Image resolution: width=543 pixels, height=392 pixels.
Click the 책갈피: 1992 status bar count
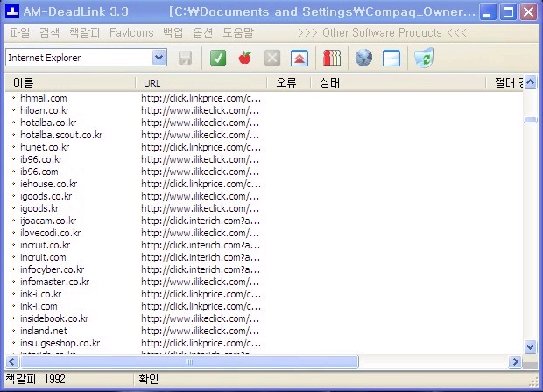[35, 379]
